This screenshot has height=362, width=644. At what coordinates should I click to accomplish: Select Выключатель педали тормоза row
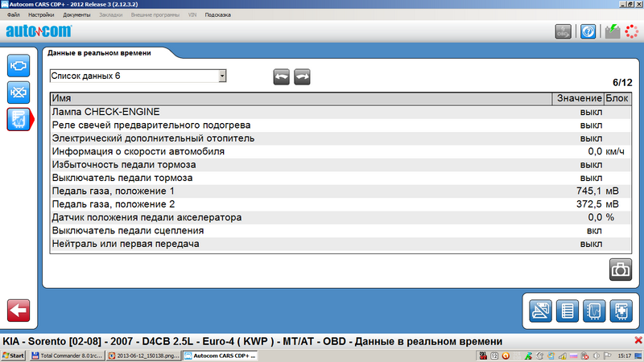click(341, 178)
